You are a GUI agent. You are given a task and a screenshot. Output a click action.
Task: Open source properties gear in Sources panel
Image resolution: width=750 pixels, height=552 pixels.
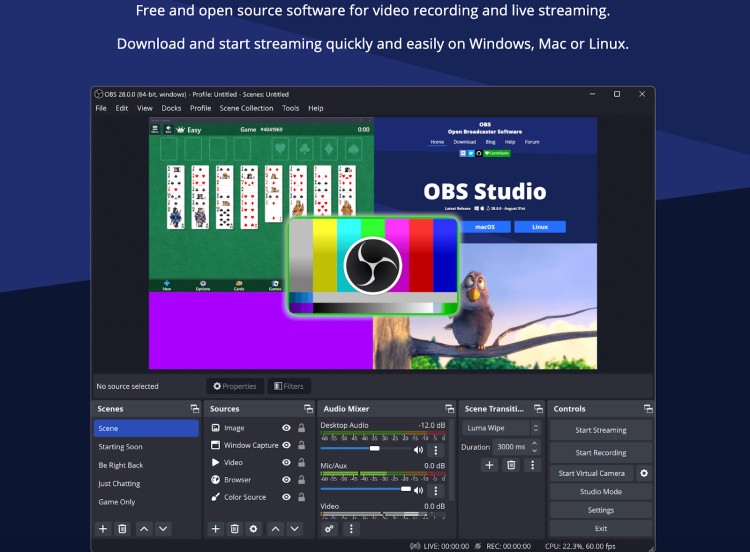254,529
